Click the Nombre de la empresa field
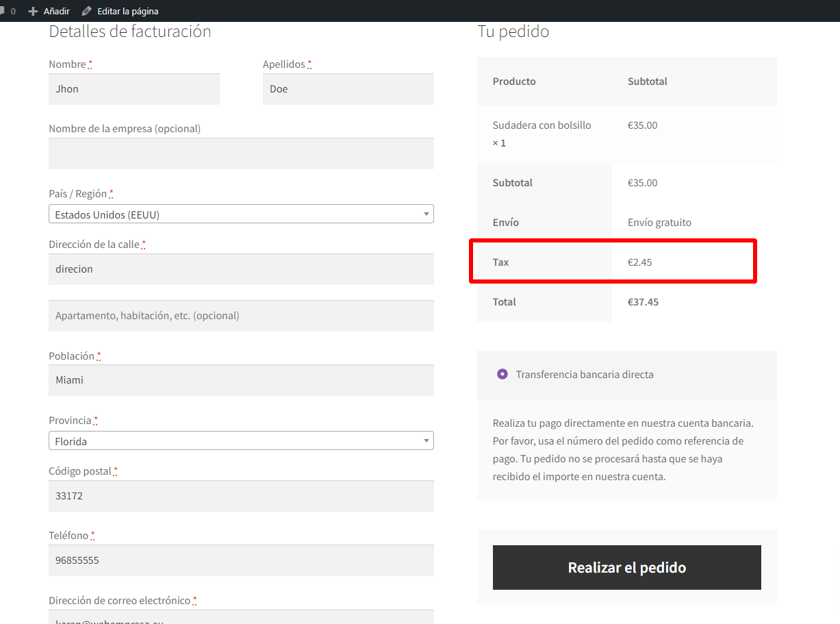This screenshot has height=624, width=840. (x=241, y=153)
